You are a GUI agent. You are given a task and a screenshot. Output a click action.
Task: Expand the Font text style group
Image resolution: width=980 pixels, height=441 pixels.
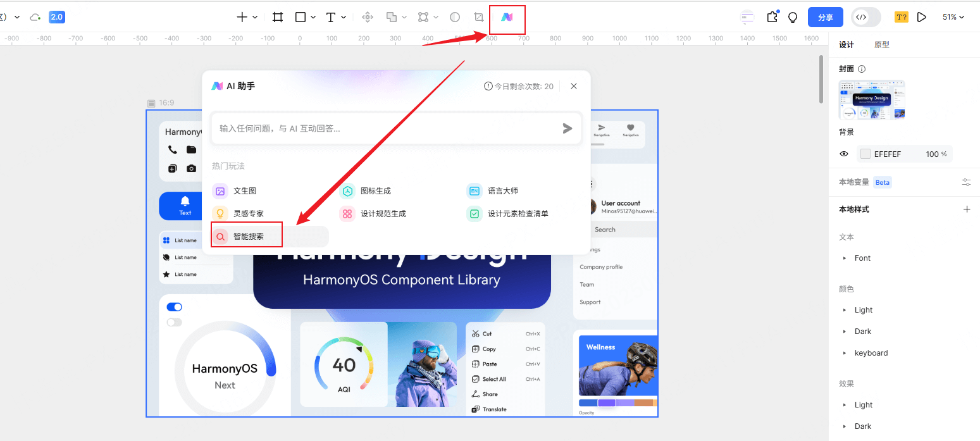845,258
